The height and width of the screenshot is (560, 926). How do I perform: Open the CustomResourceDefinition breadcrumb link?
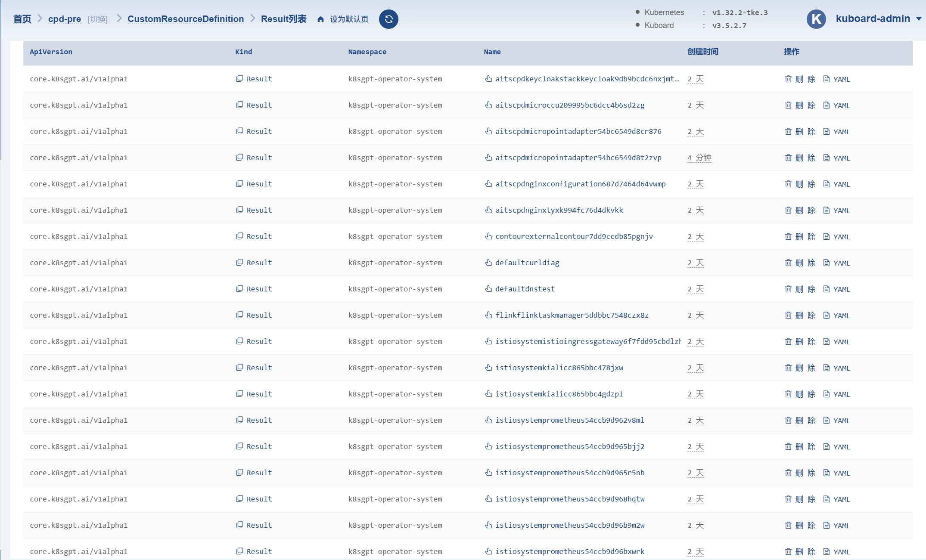[x=186, y=19]
